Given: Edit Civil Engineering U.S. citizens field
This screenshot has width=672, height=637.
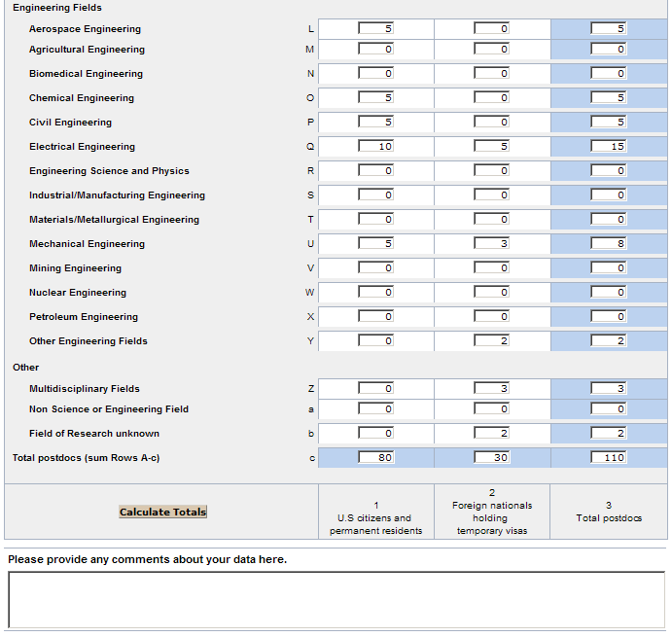Looking at the screenshot, I should [x=375, y=123].
